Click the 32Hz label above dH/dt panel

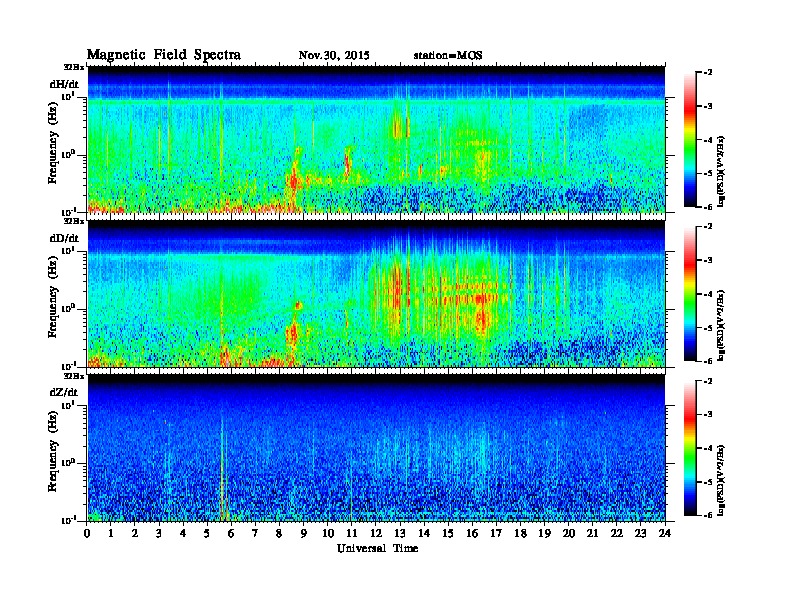click(x=74, y=67)
